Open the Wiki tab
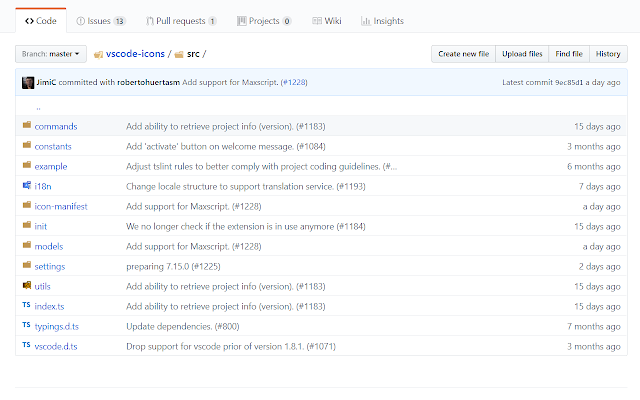Screen dimensions: 640x400 (327, 21)
